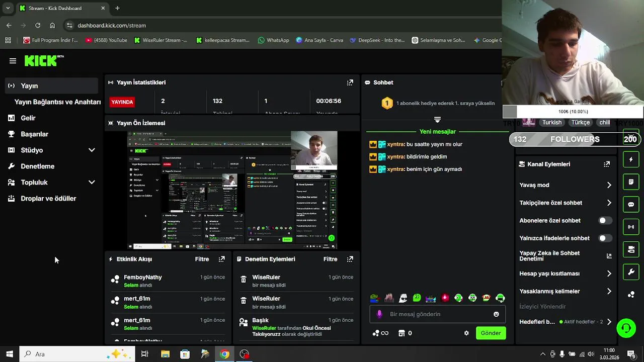Open Takipçilere özel sohbet options
Viewport: 644px width, 362px height.
[x=566, y=203]
